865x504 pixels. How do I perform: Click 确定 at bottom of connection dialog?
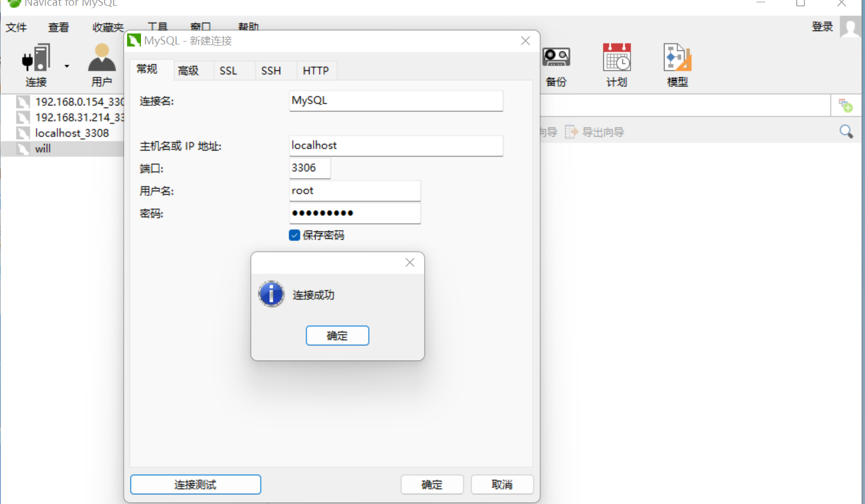pos(432,484)
